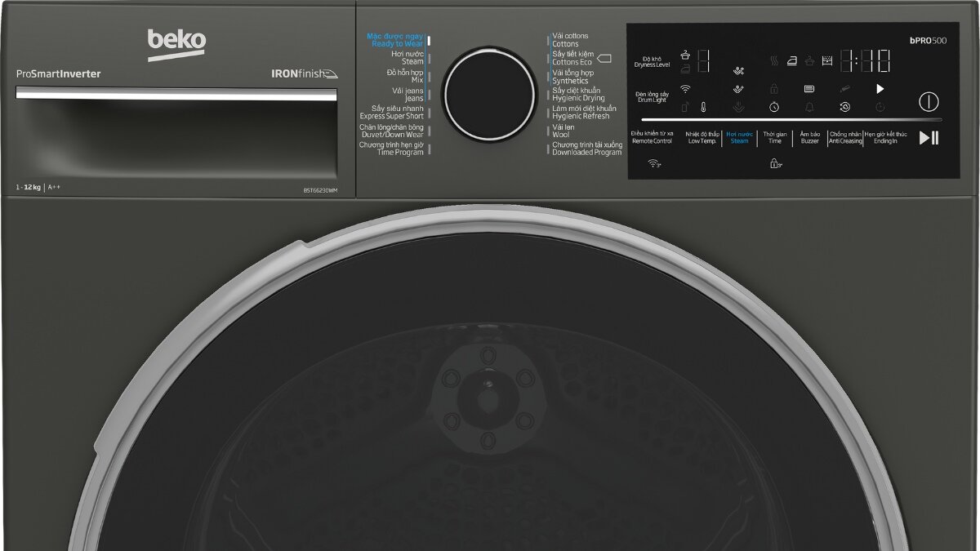Tap the iron dry icon near timer
Image resolution: width=980 pixels, height=551 pixels.
point(791,60)
